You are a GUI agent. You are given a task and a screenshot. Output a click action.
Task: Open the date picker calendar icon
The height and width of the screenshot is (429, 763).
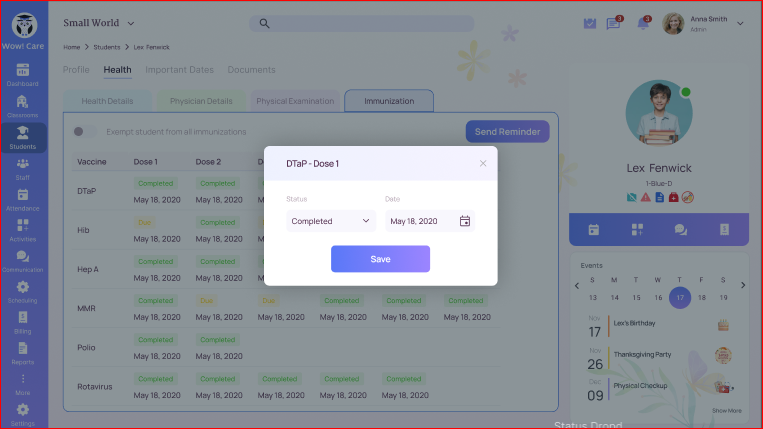(x=465, y=221)
